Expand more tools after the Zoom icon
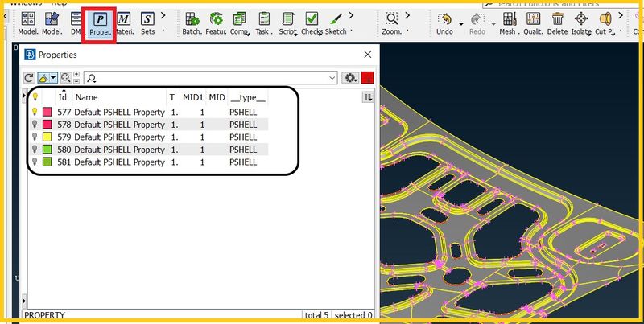 point(407,15)
